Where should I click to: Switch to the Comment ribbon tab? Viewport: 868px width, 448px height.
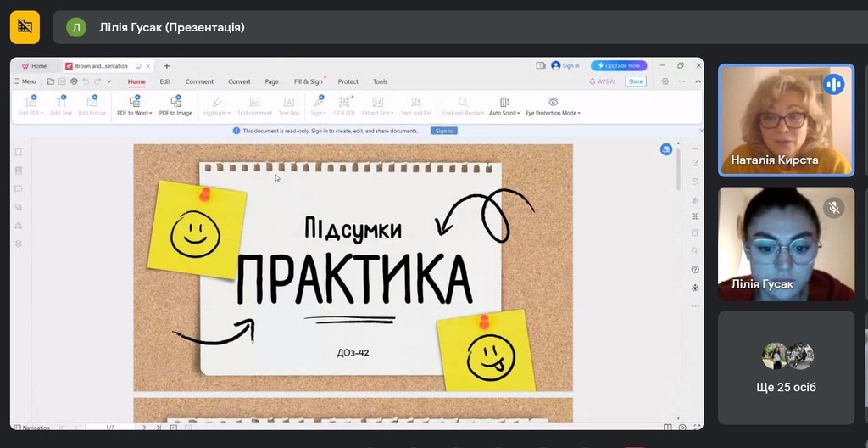point(199,81)
